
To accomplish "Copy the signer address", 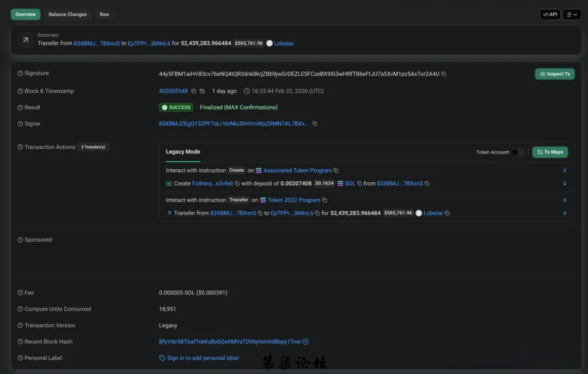I will (315, 124).
